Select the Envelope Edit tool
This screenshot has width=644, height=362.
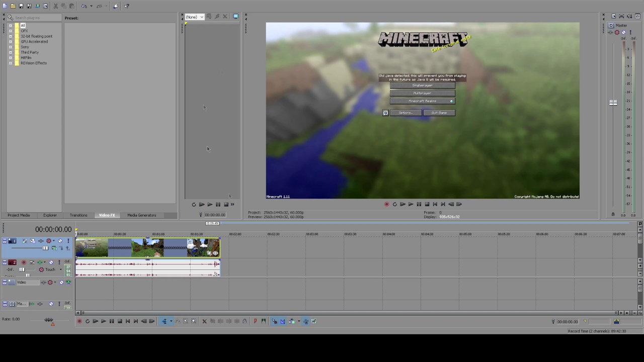pos(178,321)
